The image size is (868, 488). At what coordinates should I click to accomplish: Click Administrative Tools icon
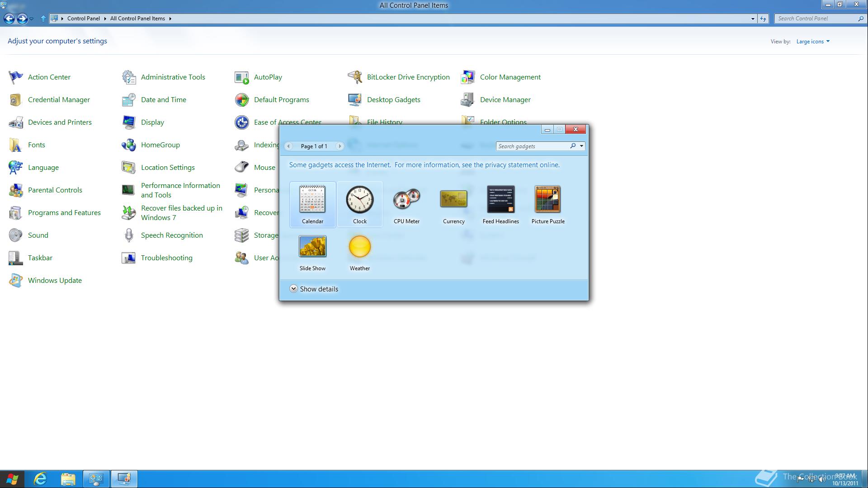[x=129, y=77]
